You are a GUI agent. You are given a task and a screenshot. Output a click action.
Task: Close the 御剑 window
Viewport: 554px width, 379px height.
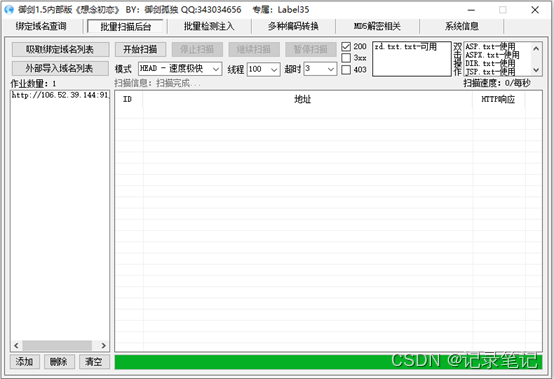click(535, 10)
